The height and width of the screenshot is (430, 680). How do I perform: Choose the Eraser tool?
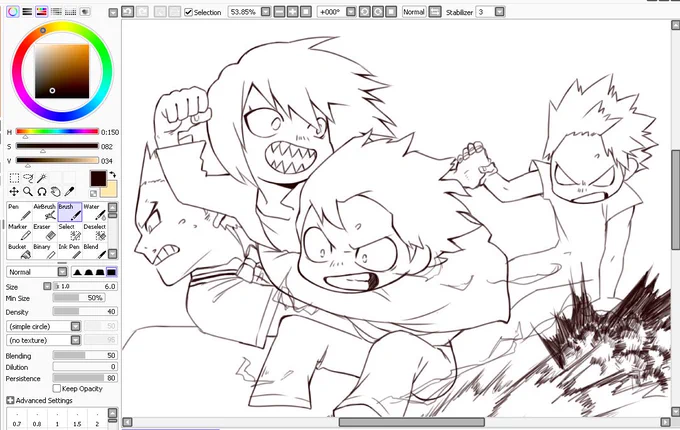tap(45, 232)
